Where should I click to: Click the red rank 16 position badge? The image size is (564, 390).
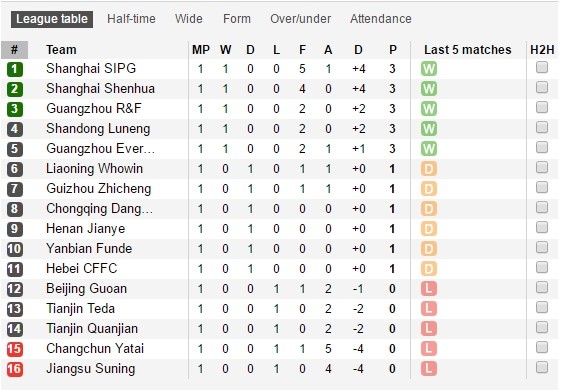point(15,369)
